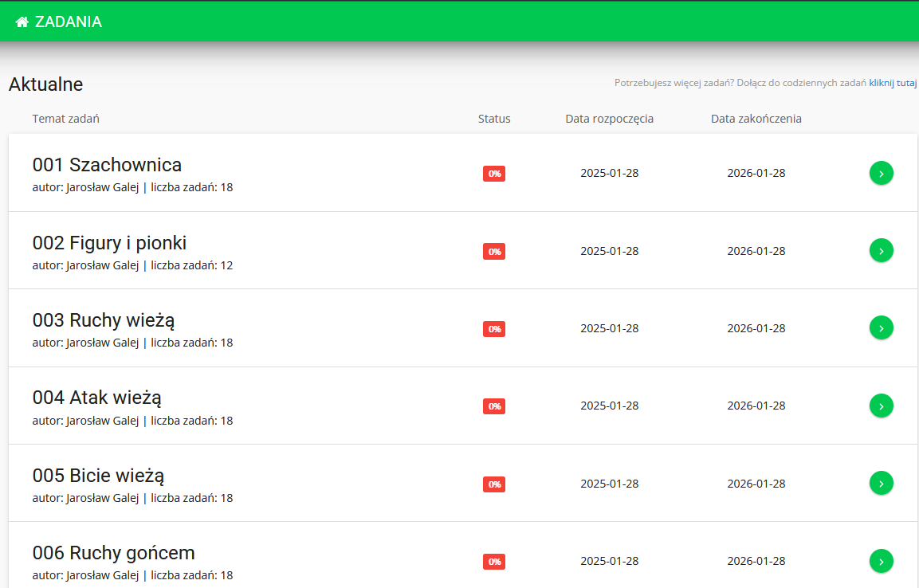Click the 'Data zakończenia' column header
Viewport: 919px width, 588px height.
[756, 119]
